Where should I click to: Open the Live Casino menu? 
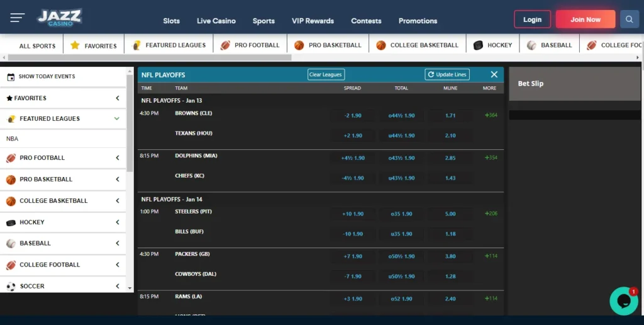coord(216,21)
